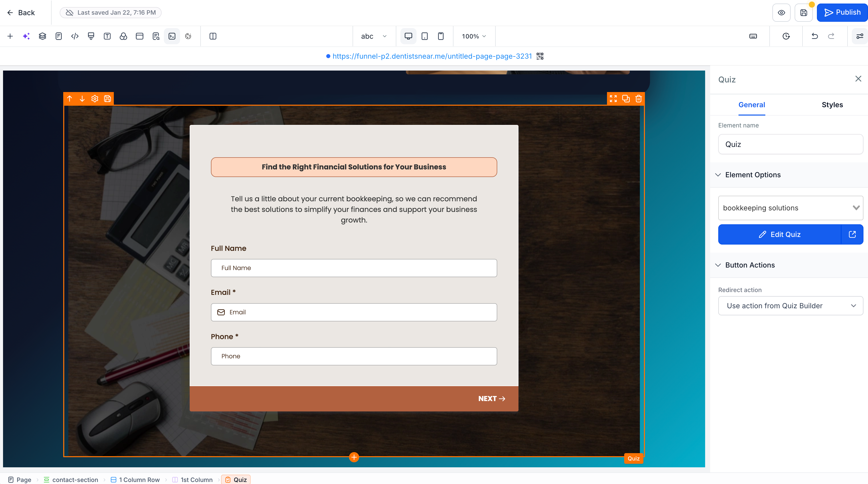Go Back to previous screen

[21, 13]
